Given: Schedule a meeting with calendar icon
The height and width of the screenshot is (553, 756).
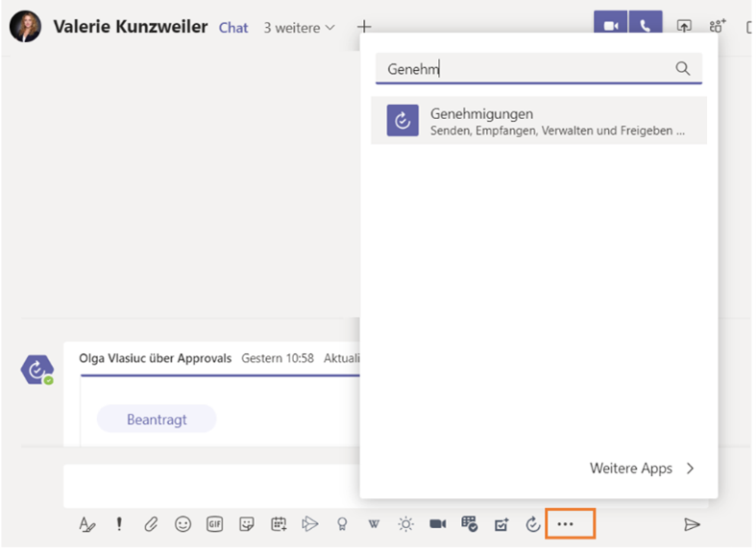Looking at the screenshot, I should (279, 523).
